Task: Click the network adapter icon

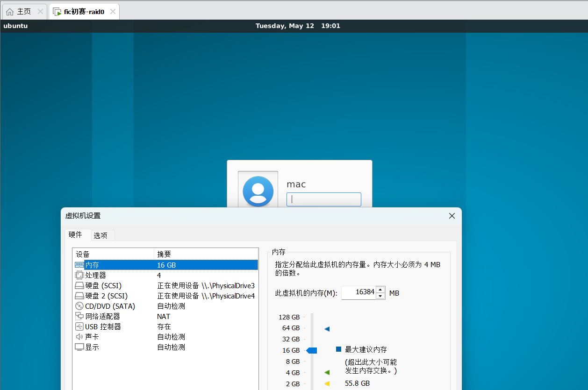Action: click(x=79, y=316)
